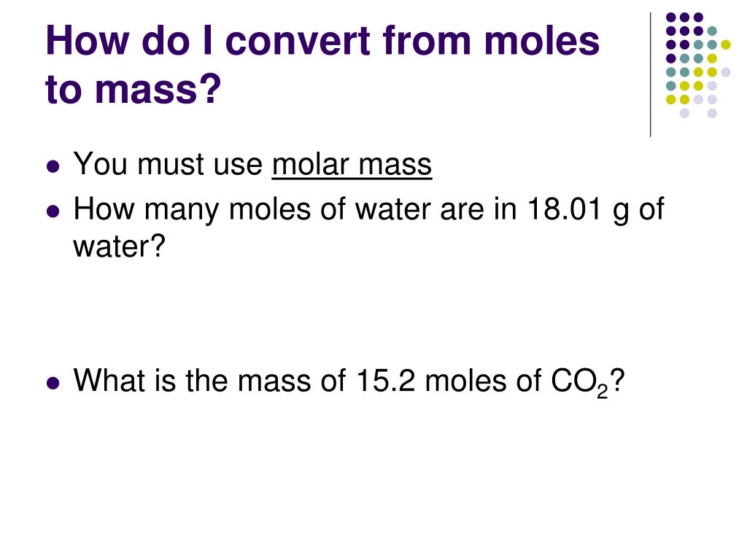
Task: Select the bullet before 'How many moles of water'
Action: click(53, 211)
